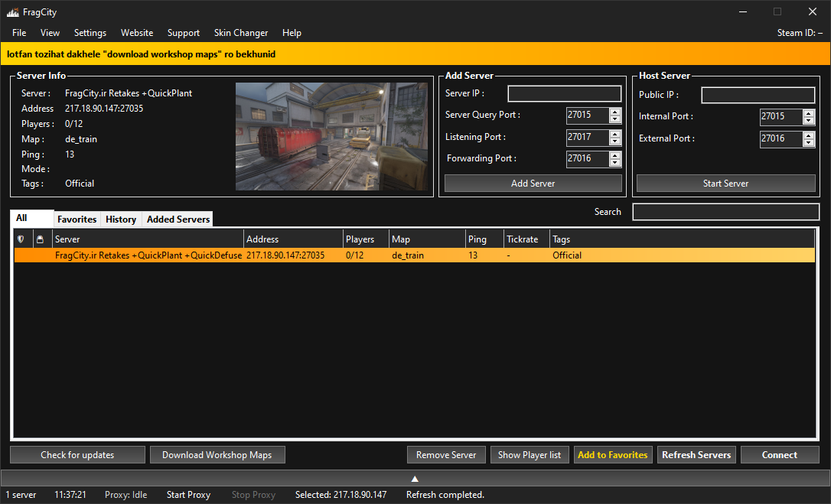Screen dimensions: 831x504
Task: Sort by Players column header
Action: [366, 239]
